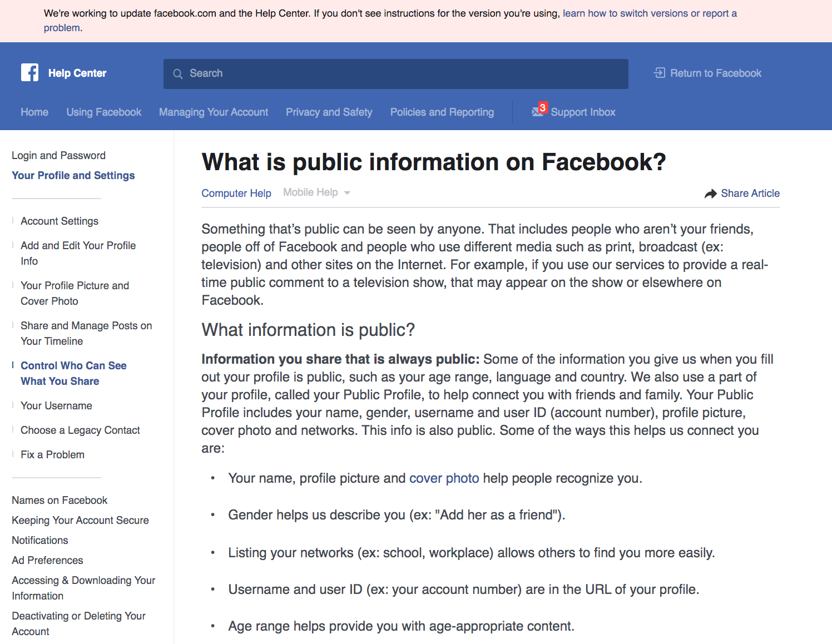Switch to the Computer Help tab
832x644 pixels.
[236, 193]
